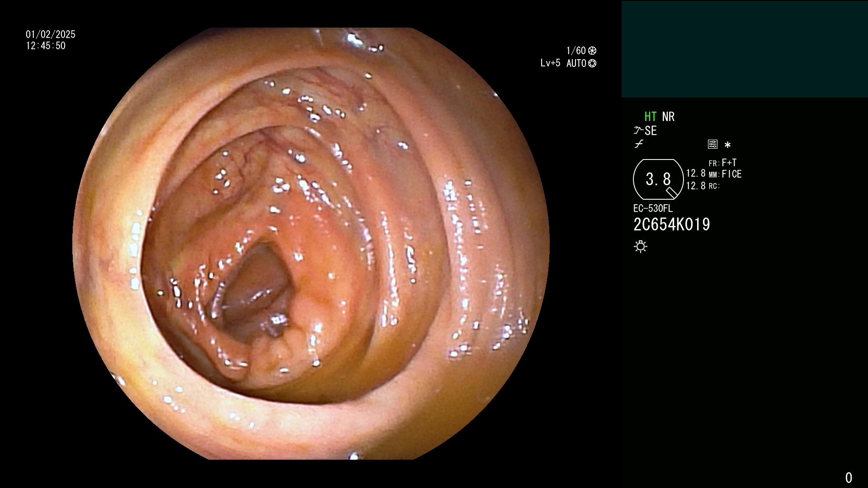Click the RC: label
Viewport: 868px width, 488px height.
click(714, 186)
